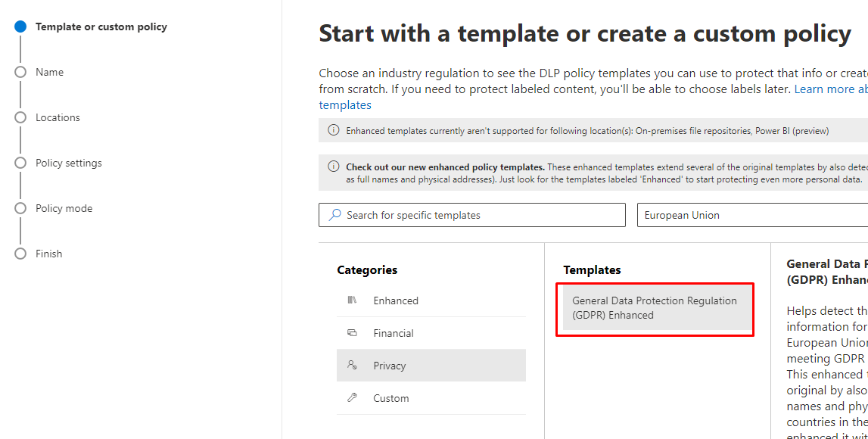Viewport: 868px width, 439px height.
Task: Click info icon beside Enhanced templates notice
Action: pos(334,130)
